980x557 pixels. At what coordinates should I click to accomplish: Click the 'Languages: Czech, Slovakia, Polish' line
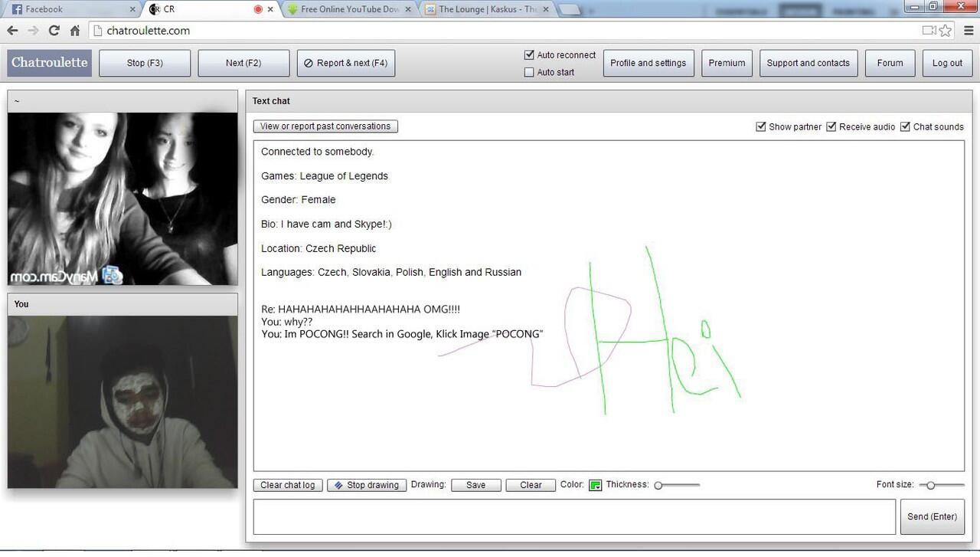(x=391, y=272)
